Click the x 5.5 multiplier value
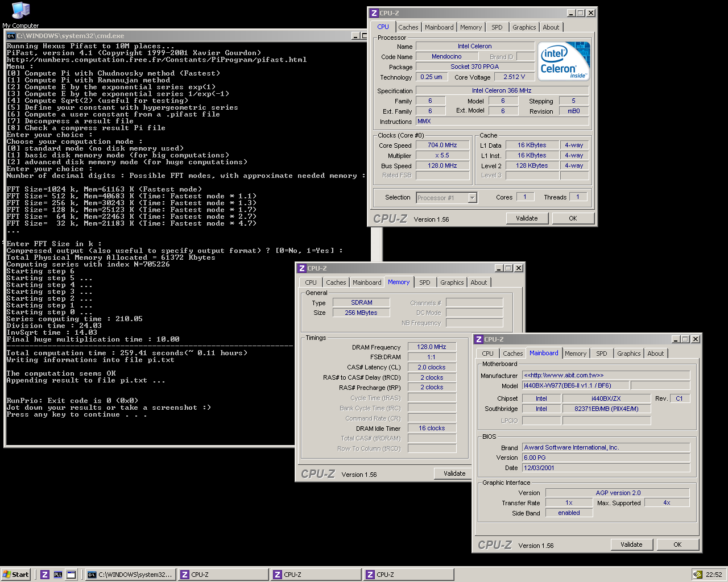The height and width of the screenshot is (582, 728). (442, 156)
